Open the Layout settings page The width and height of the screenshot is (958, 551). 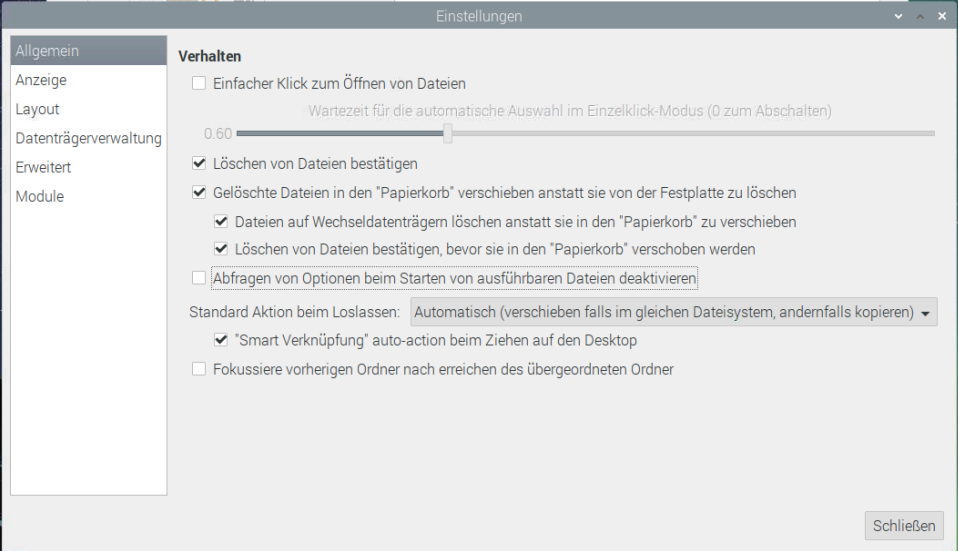click(89, 109)
